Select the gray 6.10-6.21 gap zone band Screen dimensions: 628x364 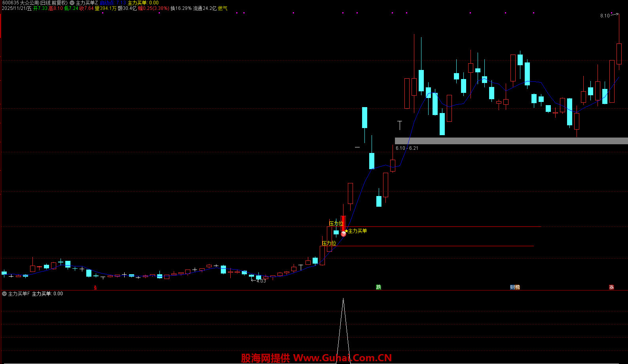510,141
